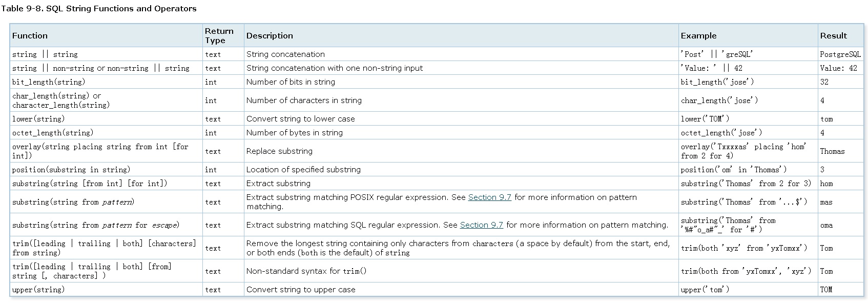Select the lower(string) function cell
Screen dimensions: 868x303
point(38,119)
